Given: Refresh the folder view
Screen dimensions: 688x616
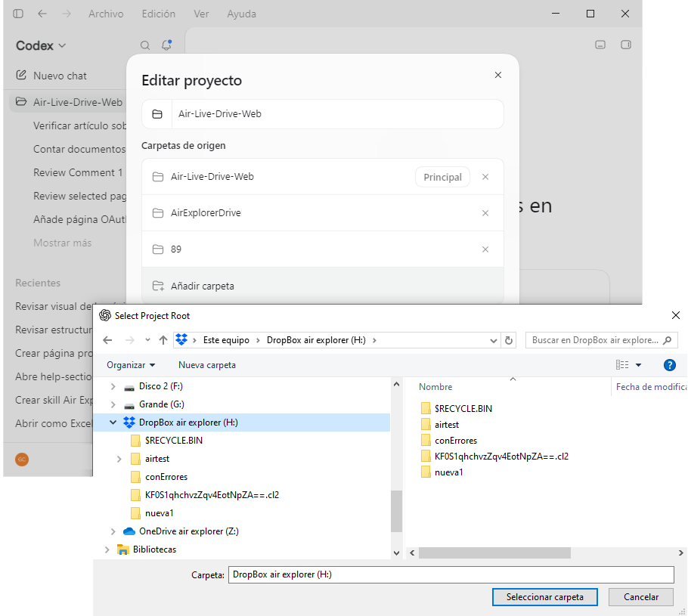Looking at the screenshot, I should 509,340.
